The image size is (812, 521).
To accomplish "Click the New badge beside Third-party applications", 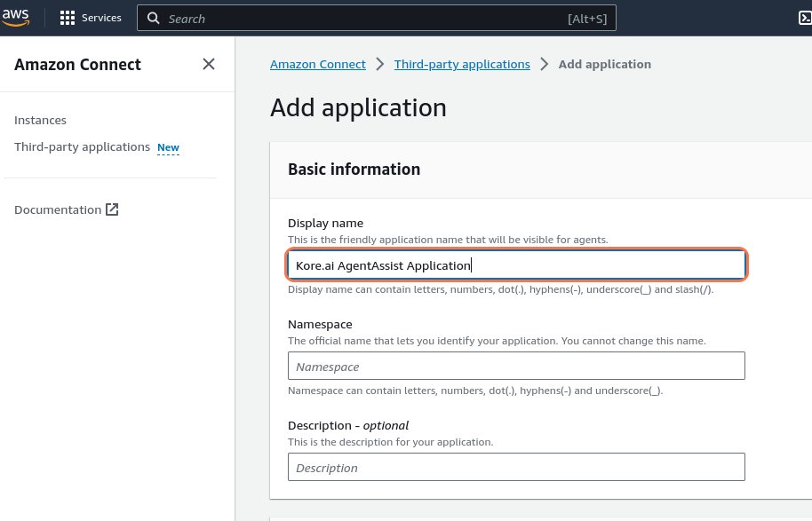I will (x=167, y=146).
